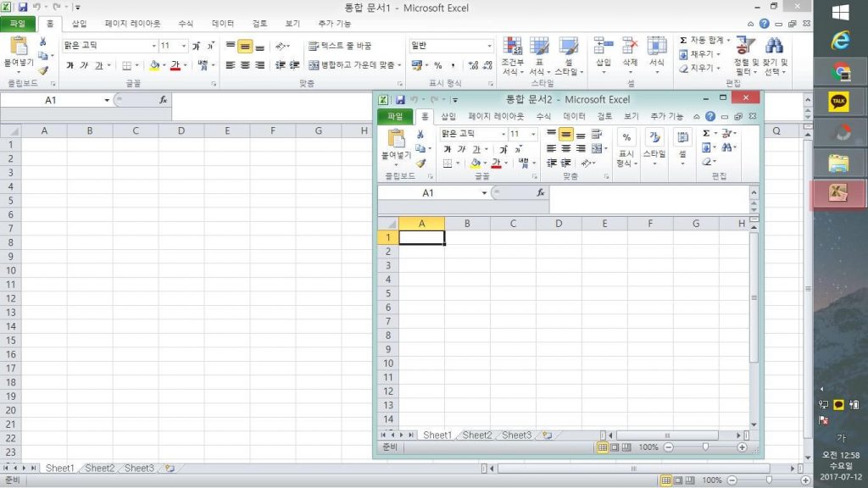Click Paste icon in 통합 문서1 window

(x=19, y=47)
